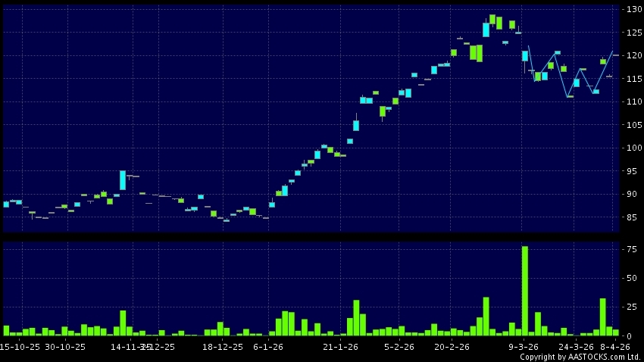Click the 20-2-26 date label
The height and width of the screenshot is (362, 644).
coord(452,347)
